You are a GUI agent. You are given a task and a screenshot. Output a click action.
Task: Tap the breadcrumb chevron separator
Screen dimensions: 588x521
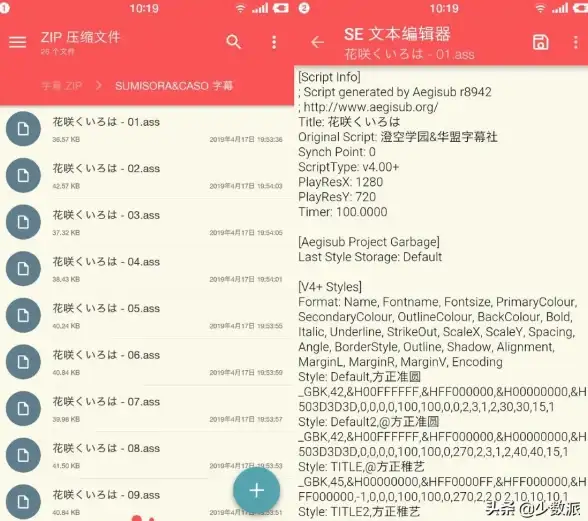(x=99, y=86)
